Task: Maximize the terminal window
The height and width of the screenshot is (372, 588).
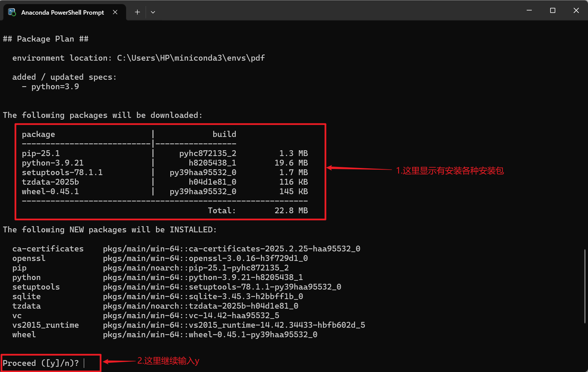Action: pyautogui.click(x=553, y=11)
